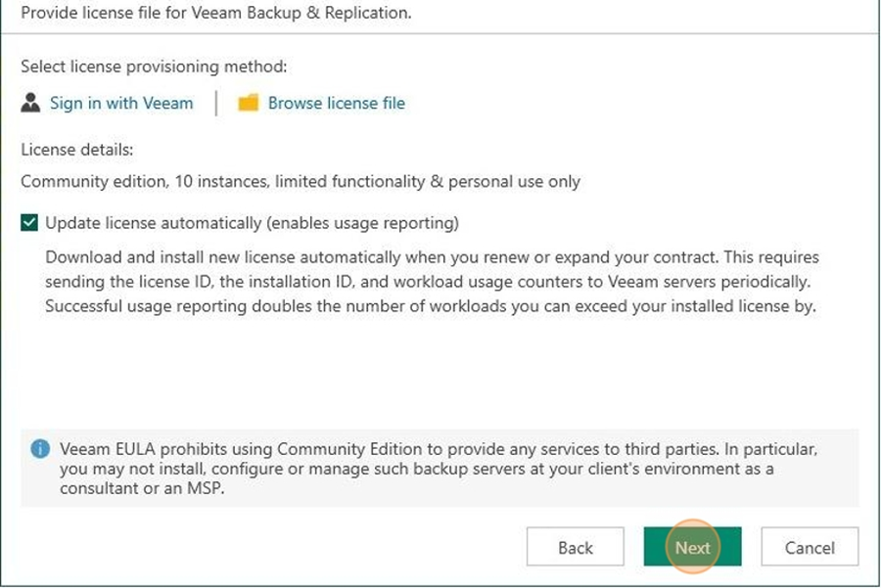This screenshot has width=881, height=588.
Task: Click the Select license provisioning method label
Action: coord(154,67)
